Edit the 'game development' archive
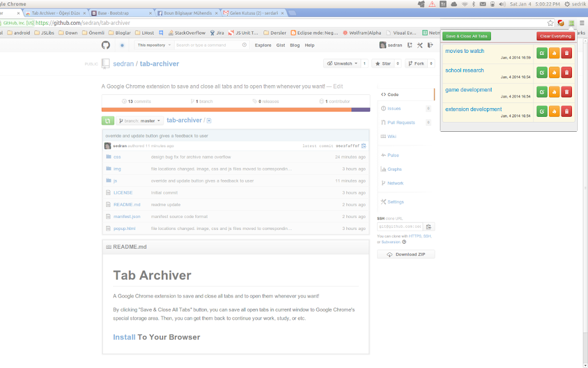 pyautogui.click(x=542, y=92)
